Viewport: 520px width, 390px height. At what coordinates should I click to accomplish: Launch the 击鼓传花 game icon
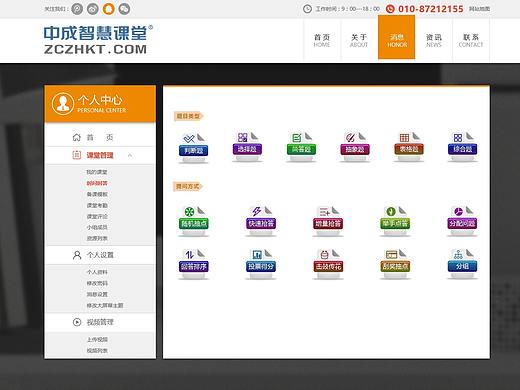(328, 264)
